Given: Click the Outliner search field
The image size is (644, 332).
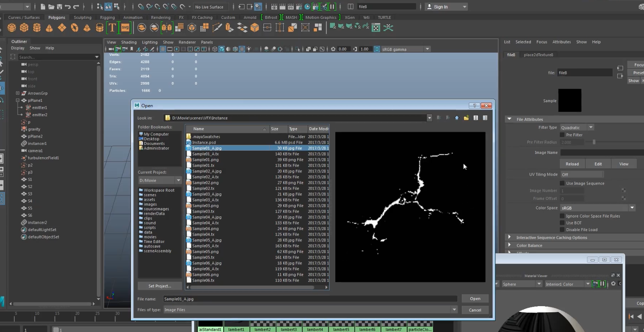Looking at the screenshot, I should click(57, 57).
